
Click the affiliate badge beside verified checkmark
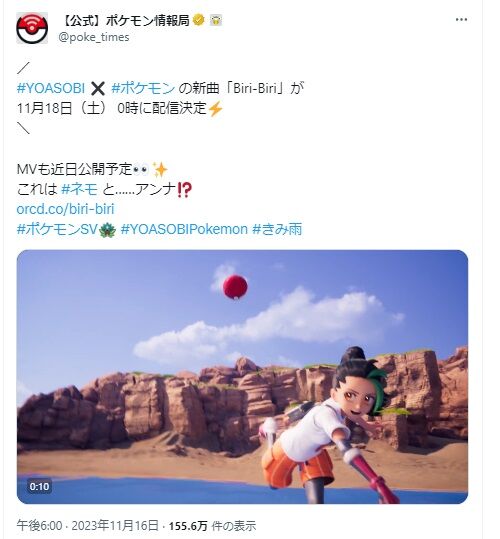click(x=216, y=21)
